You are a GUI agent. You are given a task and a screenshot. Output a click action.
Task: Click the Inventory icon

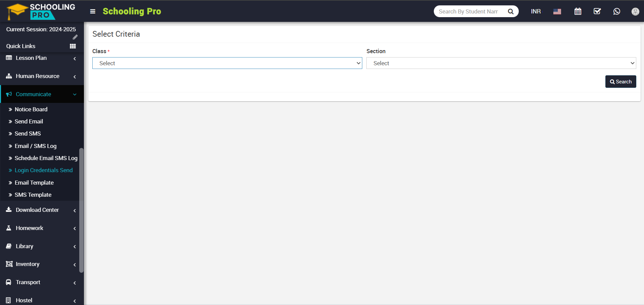[x=9, y=264]
